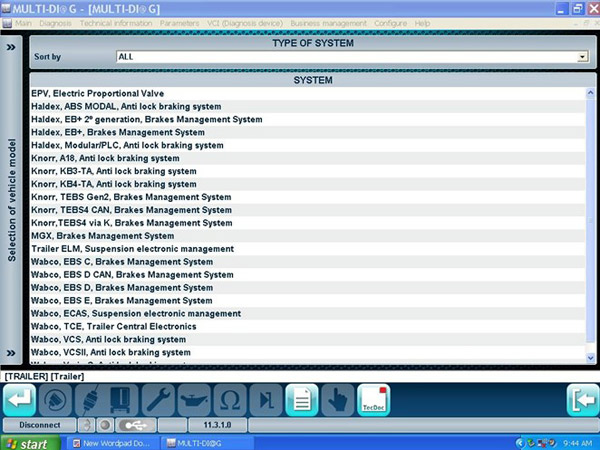This screenshot has width=600, height=450.
Task: Open the document report icon
Action: click(301, 400)
